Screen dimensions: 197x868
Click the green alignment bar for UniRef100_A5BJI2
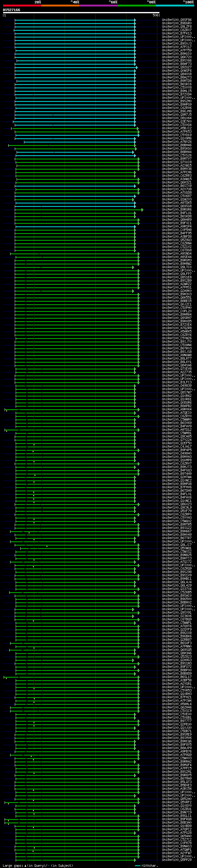coord(75,128)
